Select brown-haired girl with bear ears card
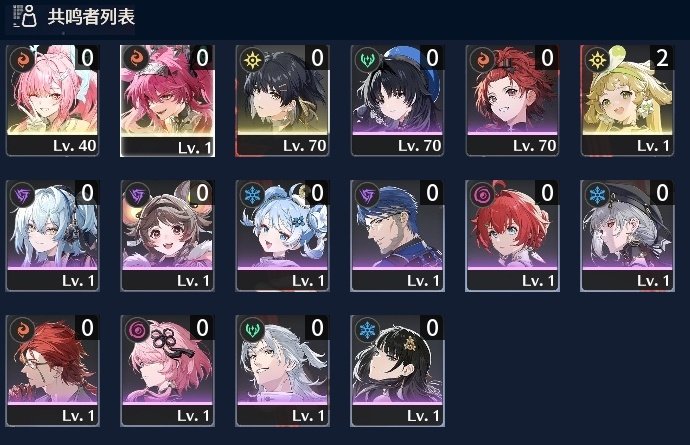 [168, 235]
